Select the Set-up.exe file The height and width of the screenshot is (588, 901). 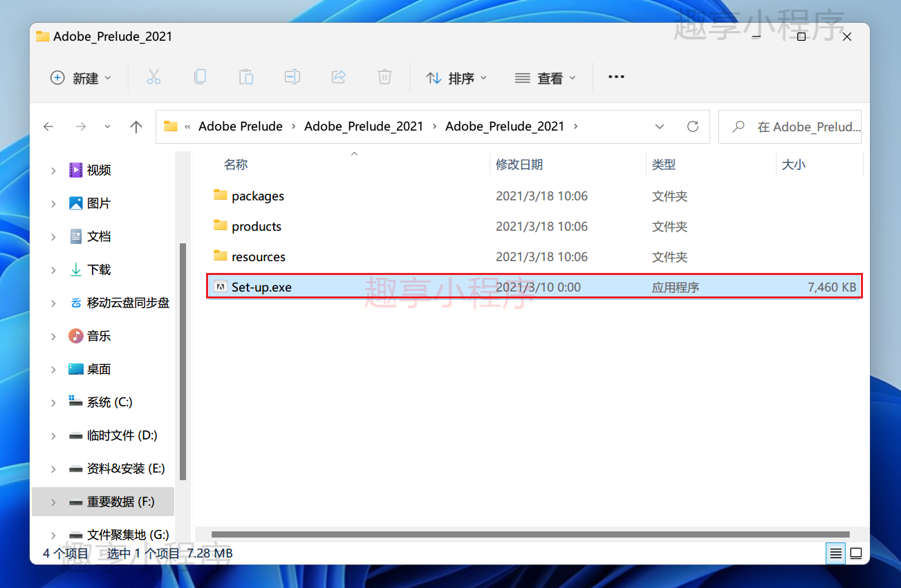(535, 287)
